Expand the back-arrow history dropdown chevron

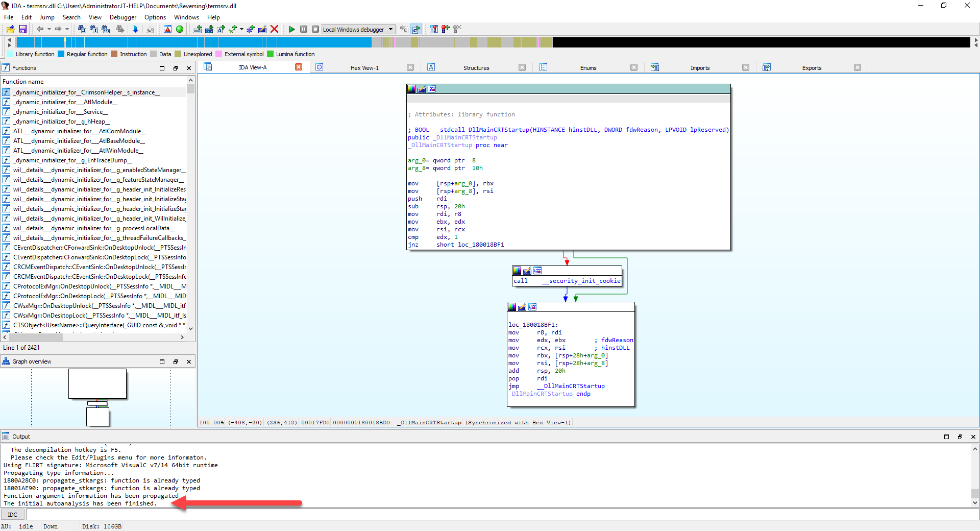point(49,29)
